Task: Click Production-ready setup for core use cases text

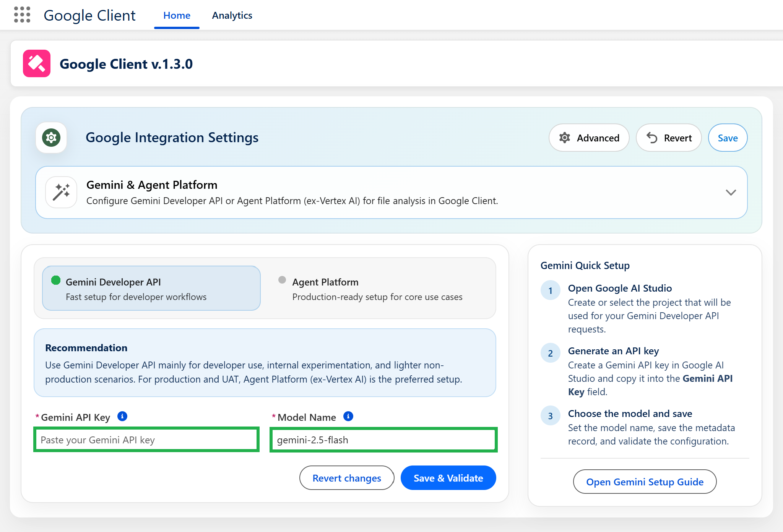Action: [x=377, y=297]
